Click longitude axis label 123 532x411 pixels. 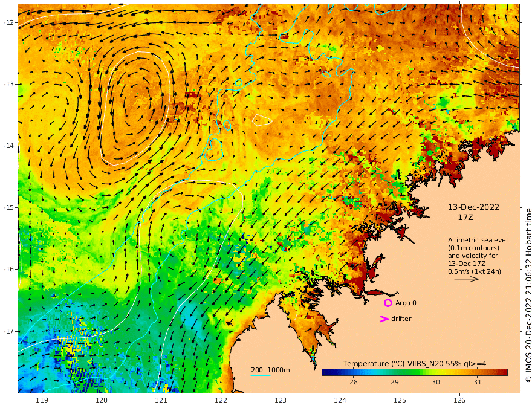281,400
